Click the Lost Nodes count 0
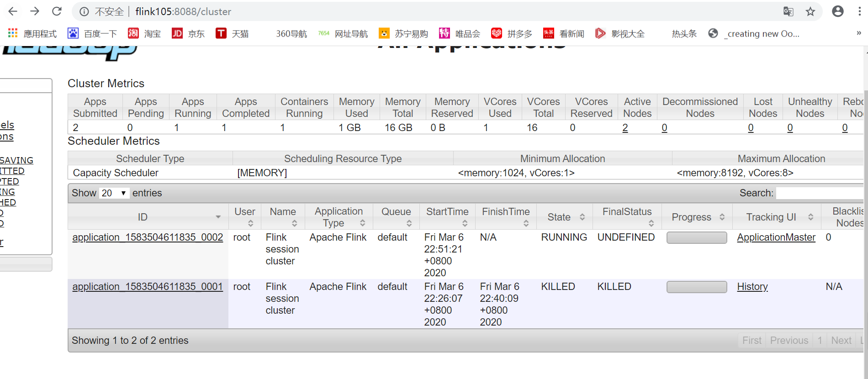This screenshot has height=379, width=868. (751, 128)
